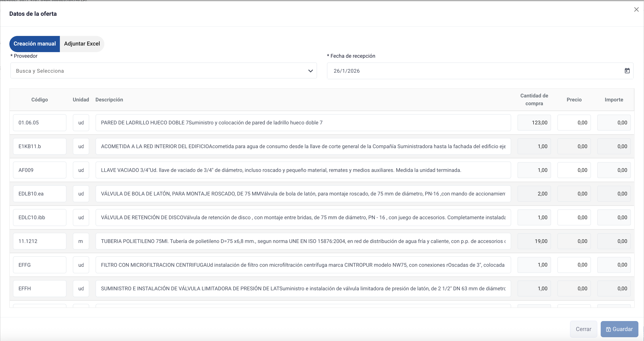Image resolution: width=644 pixels, height=341 pixels.
Task: Edit the price for the EFFG row
Action: coord(574,265)
